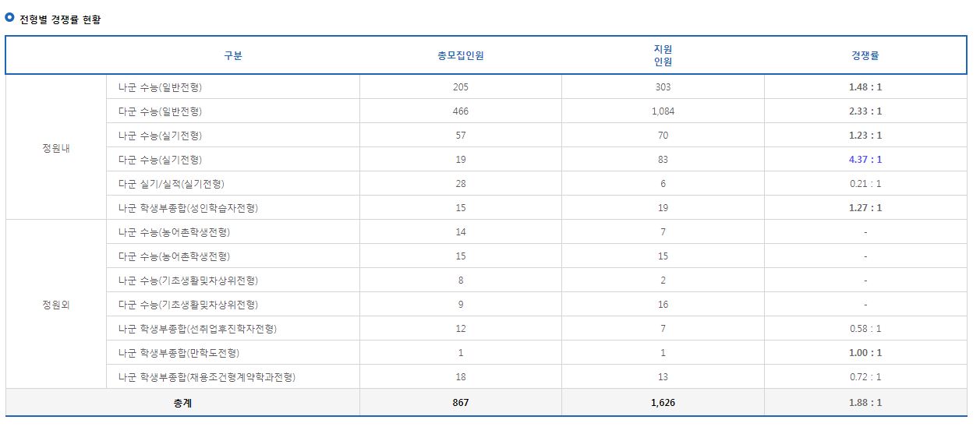Select applicant count 16 in 다군 기초생활및차상위전형 row

pos(663,305)
